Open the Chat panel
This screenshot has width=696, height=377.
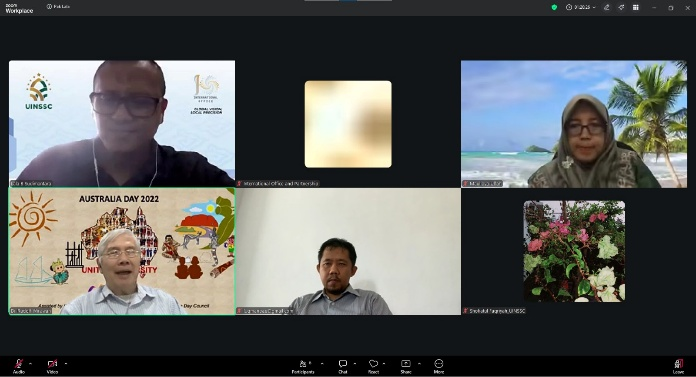click(343, 366)
